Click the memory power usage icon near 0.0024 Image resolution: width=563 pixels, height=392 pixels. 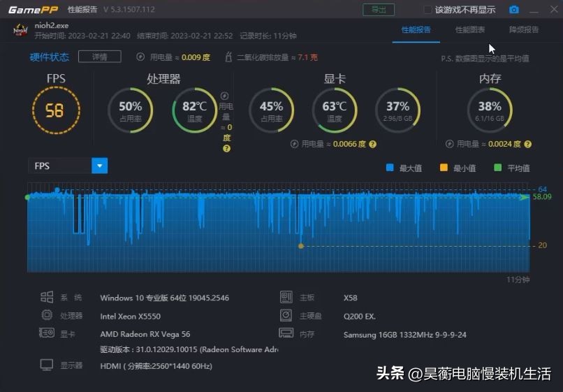(449, 144)
